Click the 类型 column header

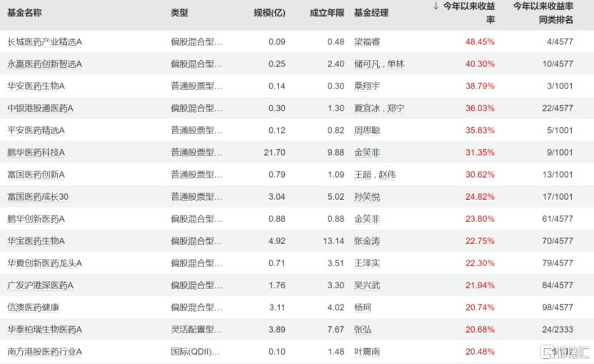pos(179,13)
